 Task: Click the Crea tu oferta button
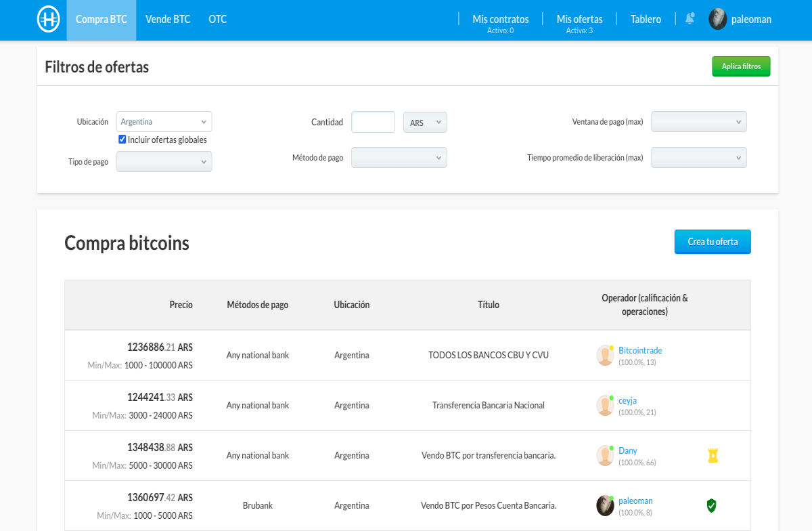coord(713,242)
